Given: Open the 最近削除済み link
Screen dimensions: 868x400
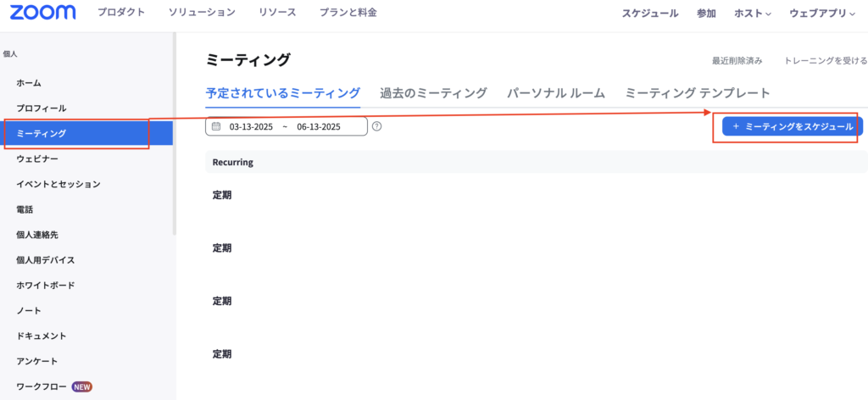Looking at the screenshot, I should (x=737, y=61).
